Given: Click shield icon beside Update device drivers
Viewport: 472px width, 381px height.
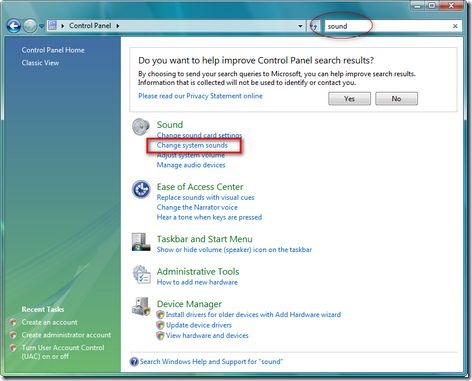Looking at the screenshot, I should 160,325.
